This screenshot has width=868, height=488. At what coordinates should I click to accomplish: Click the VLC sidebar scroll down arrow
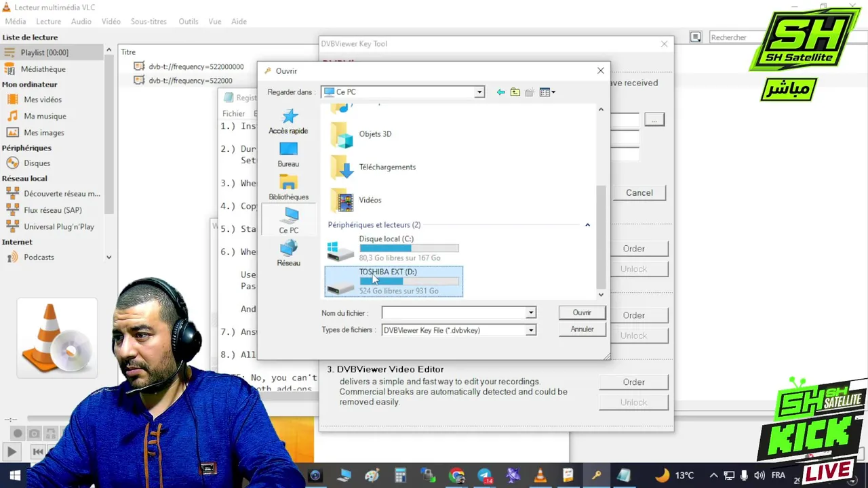(x=108, y=258)
